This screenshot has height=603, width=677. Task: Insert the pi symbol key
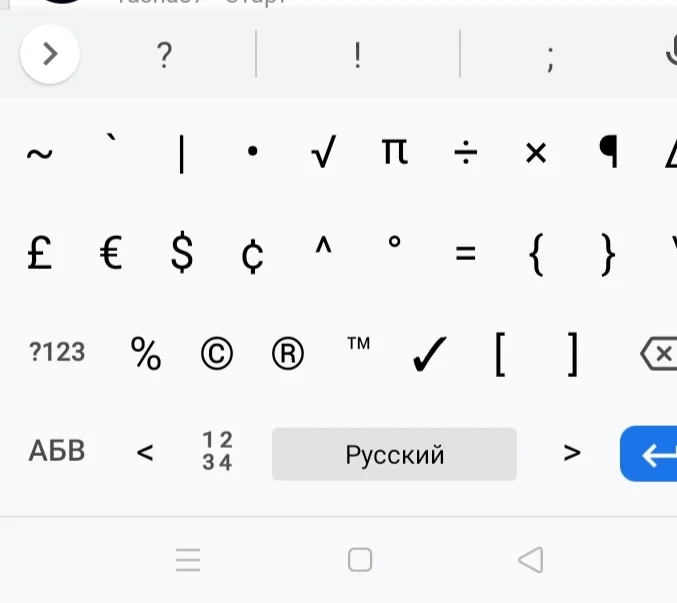(395, 151)
